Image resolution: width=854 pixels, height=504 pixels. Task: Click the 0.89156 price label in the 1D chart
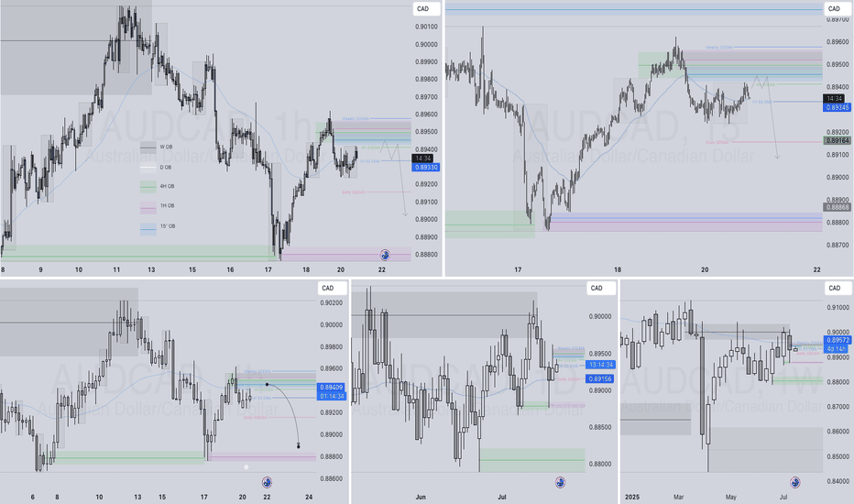click(x=600, y=378)
